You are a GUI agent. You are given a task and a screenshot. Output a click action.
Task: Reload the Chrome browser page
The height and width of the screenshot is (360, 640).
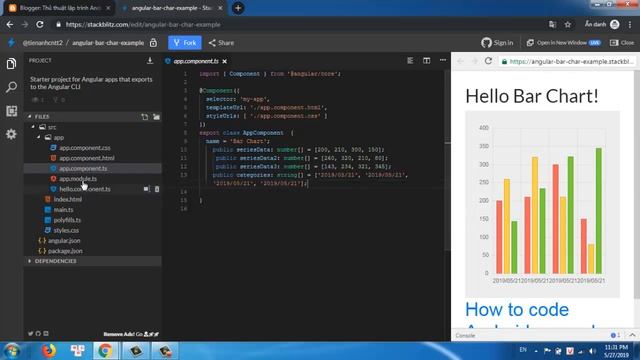tap(40, 24)
